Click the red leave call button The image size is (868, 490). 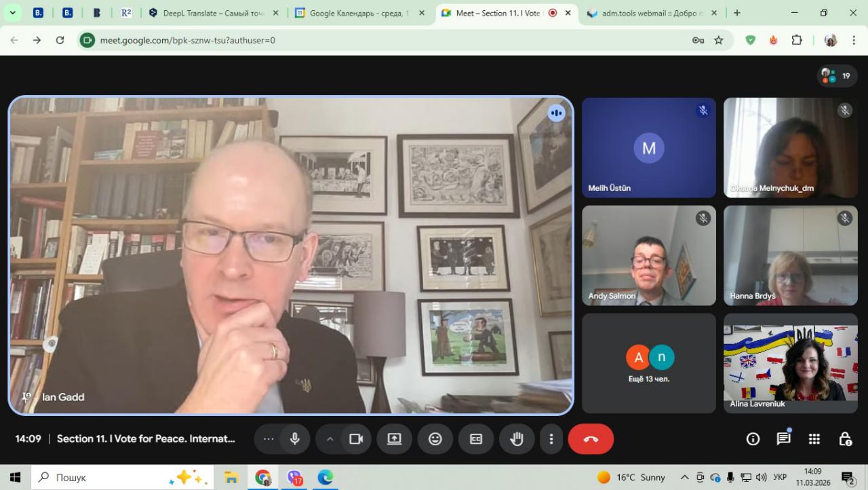click(x=591, y=439)
